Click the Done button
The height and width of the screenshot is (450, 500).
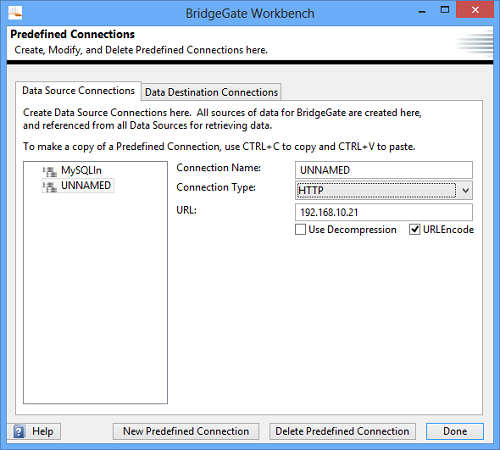[455, 431]
